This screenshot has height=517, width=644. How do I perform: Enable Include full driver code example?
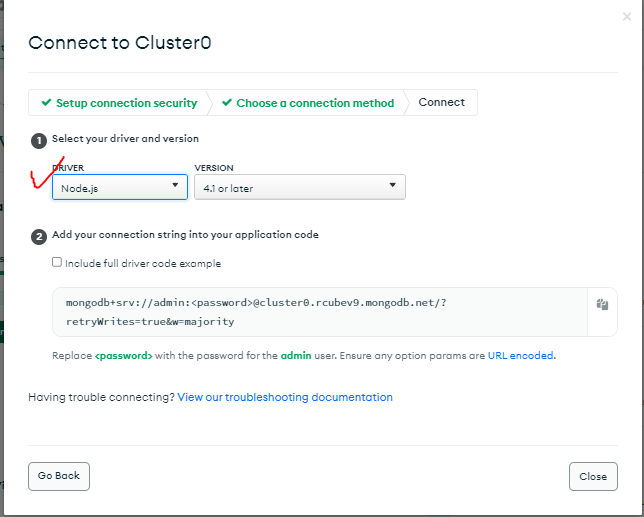[x=57, y=262]
